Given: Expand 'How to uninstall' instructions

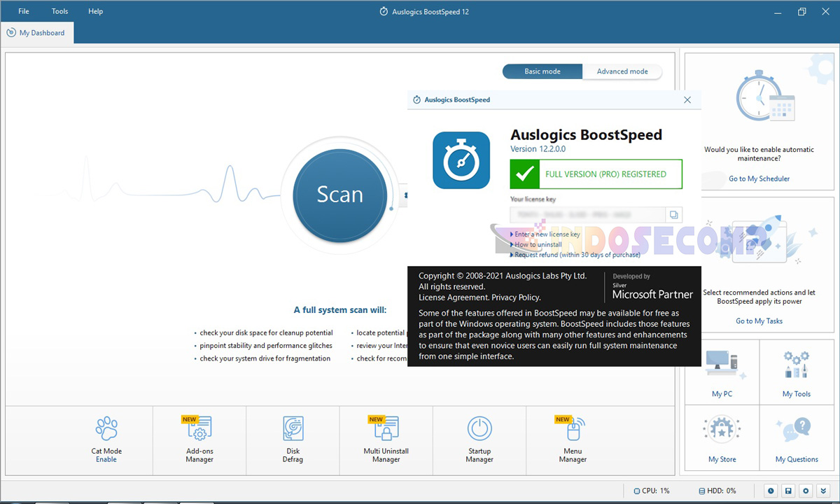Looking at the screenshot, I should 536,244.
